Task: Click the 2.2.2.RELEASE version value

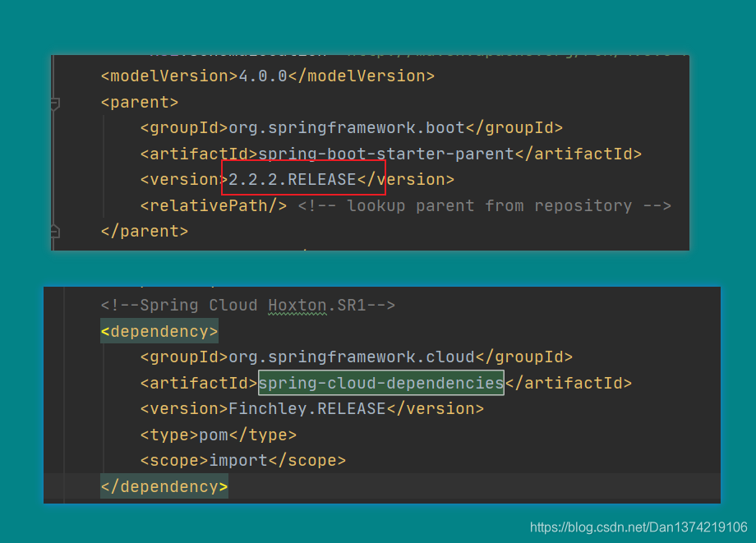Action: click(x=293, y=180)
